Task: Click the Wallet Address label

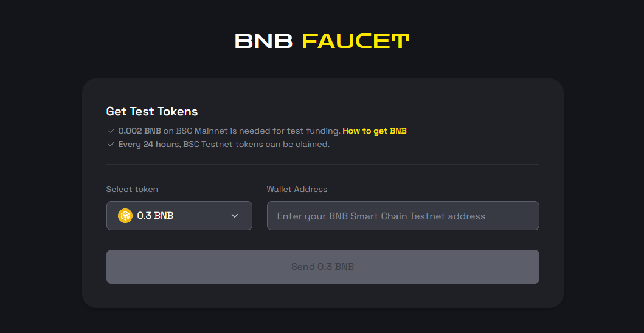Action: pyautogui.click(x=297, y=189)
